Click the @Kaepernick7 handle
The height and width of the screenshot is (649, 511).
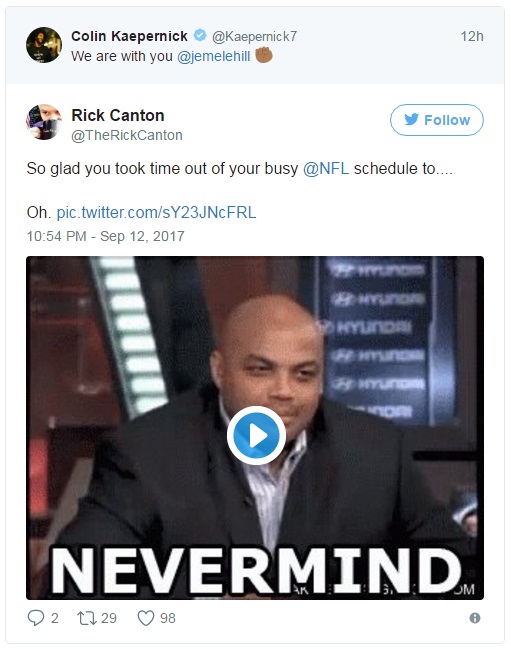click(x=254, y=36)
